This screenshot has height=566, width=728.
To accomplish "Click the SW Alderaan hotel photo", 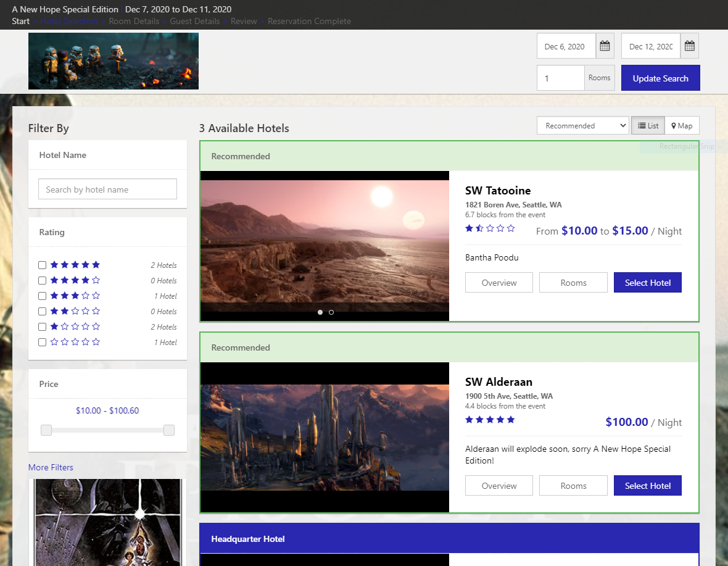I will click(325, 438).
